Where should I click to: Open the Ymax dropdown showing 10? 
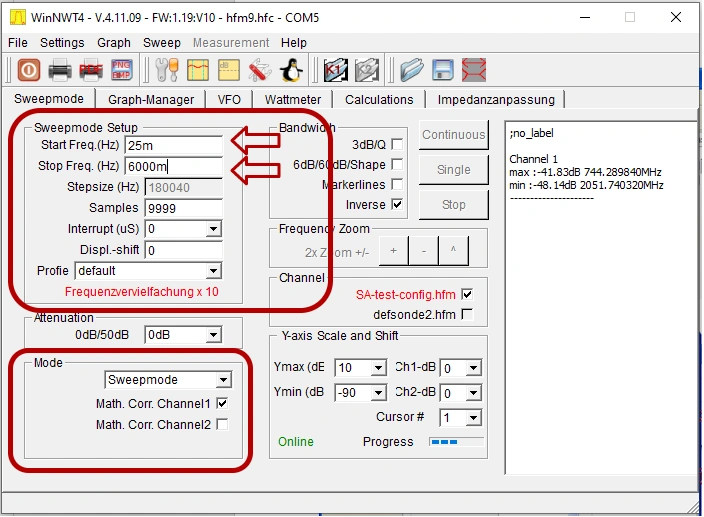pyautogui.click(x=378, y=368)
